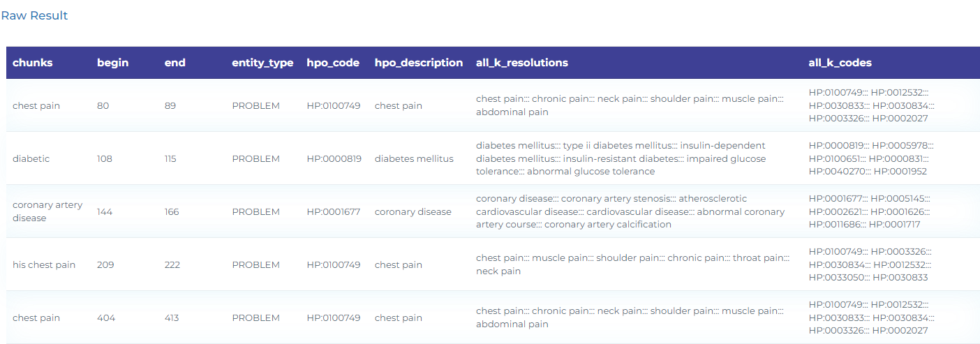Click HP:0001677 code cell
The image size is (980, 344).
(x=333, y=212)
